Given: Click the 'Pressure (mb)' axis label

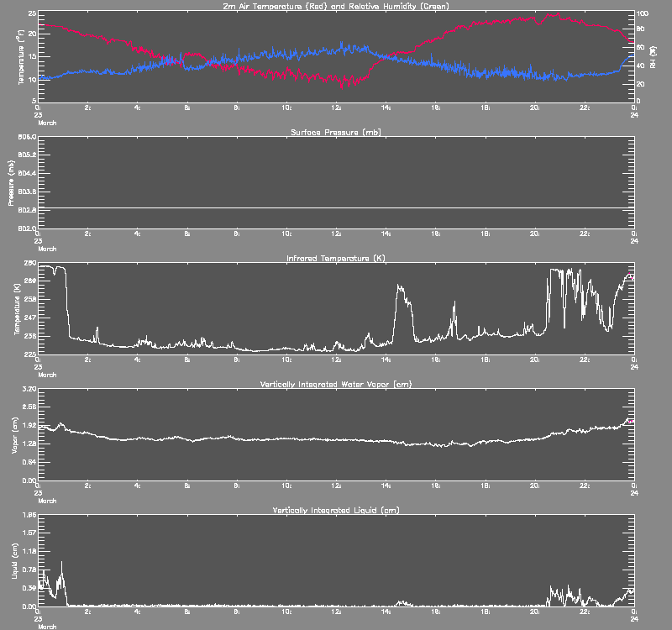Looking at the screenshot, I should point(12,183).
